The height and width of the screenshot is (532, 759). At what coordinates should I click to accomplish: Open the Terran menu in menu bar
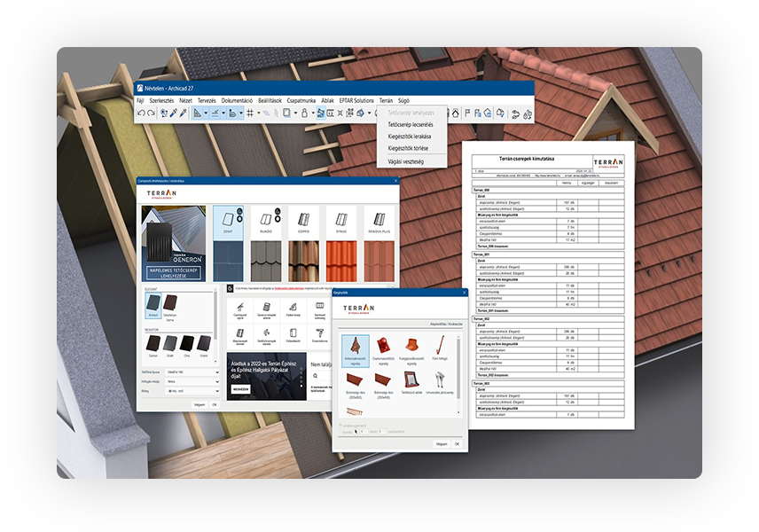tap(386, 101)
